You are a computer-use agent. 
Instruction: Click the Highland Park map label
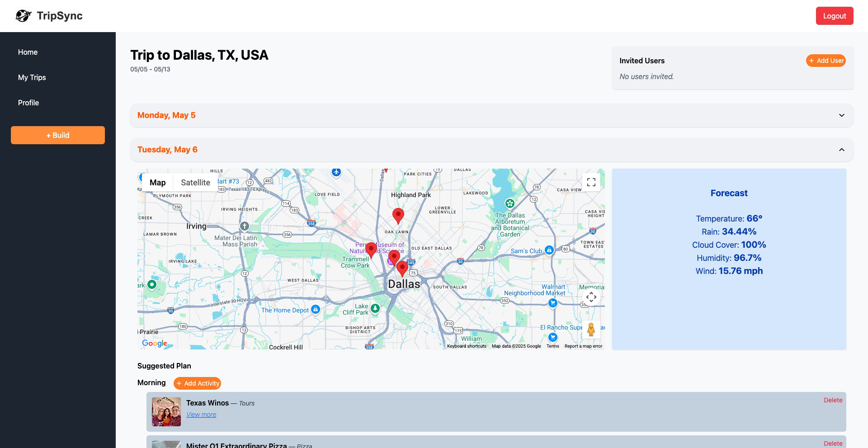[411, 195]
